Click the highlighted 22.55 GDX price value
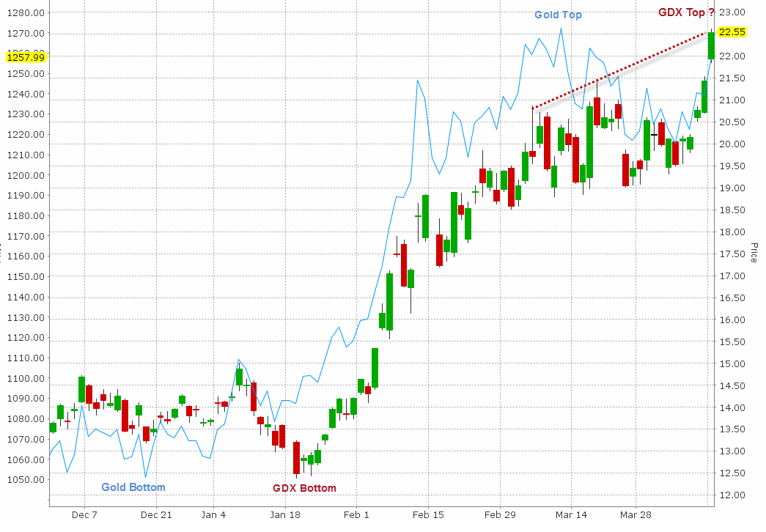766x532 pixels. tap(732, 32)
